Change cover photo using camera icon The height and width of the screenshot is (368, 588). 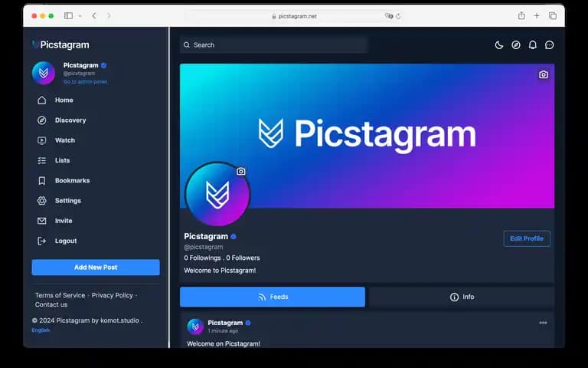coord(544,74)
